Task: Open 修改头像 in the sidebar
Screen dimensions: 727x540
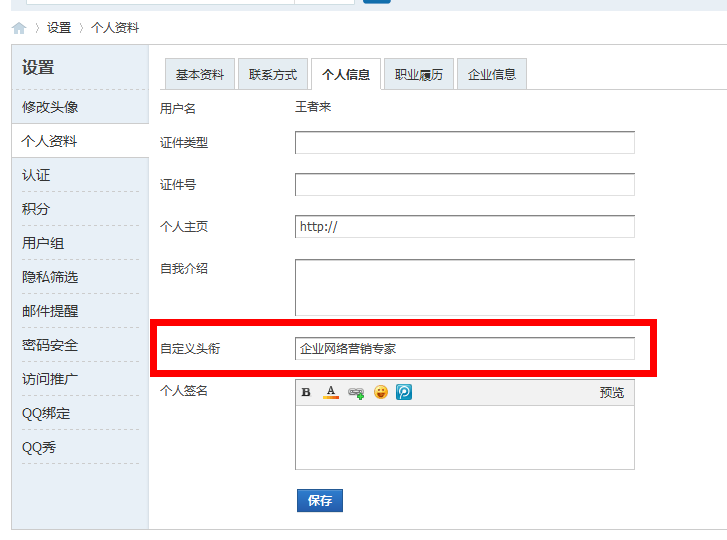Action: [x=80, y=107]
